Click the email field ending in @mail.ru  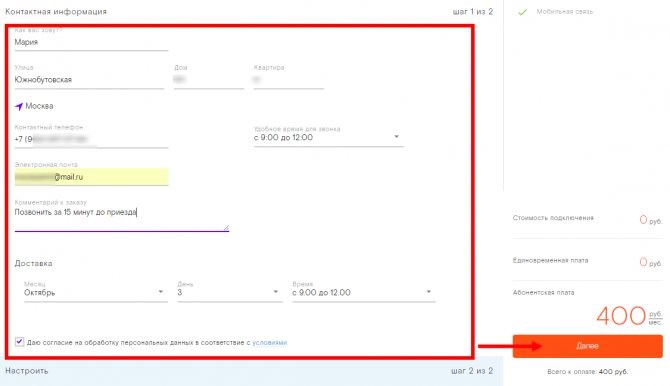[x=91, y=177]
